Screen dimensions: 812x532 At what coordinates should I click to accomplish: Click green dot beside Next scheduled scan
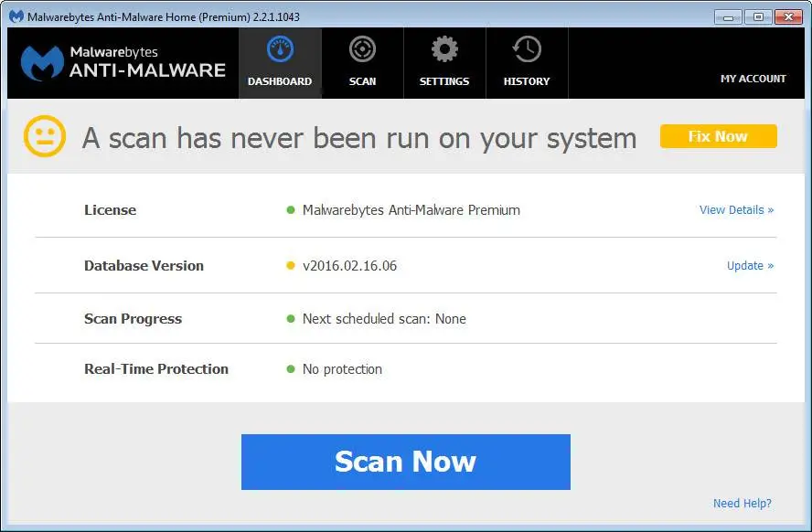[x=291, y=319]
